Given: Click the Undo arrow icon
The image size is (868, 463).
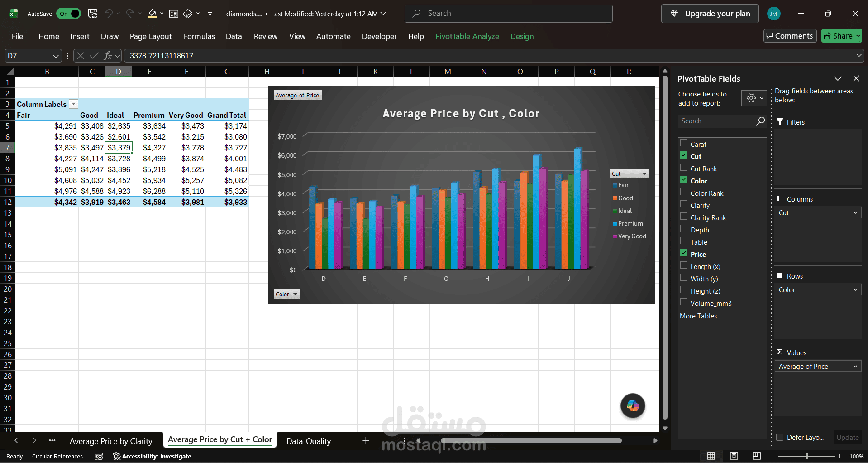Looking at the screenshot, I should coord(108,14).
